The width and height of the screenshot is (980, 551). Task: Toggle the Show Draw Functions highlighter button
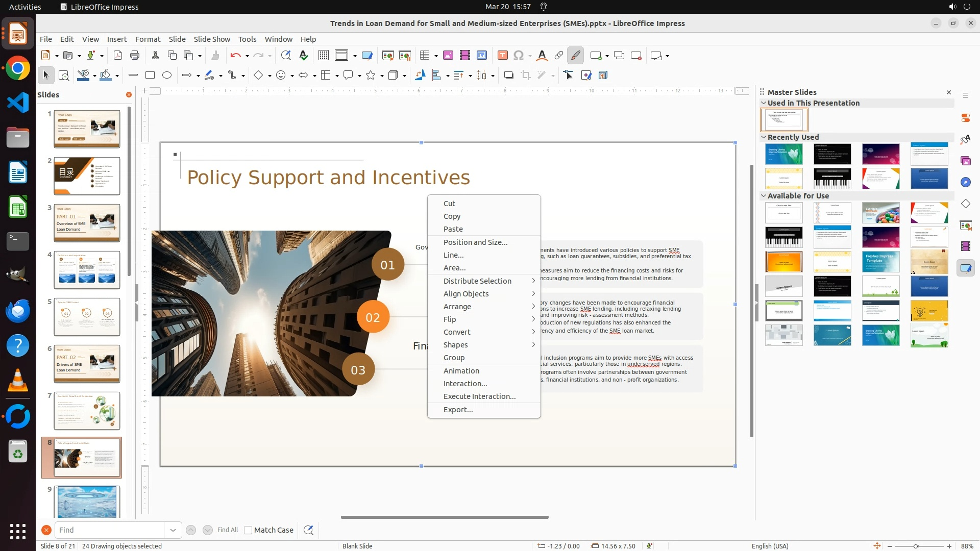coord(575,56)
